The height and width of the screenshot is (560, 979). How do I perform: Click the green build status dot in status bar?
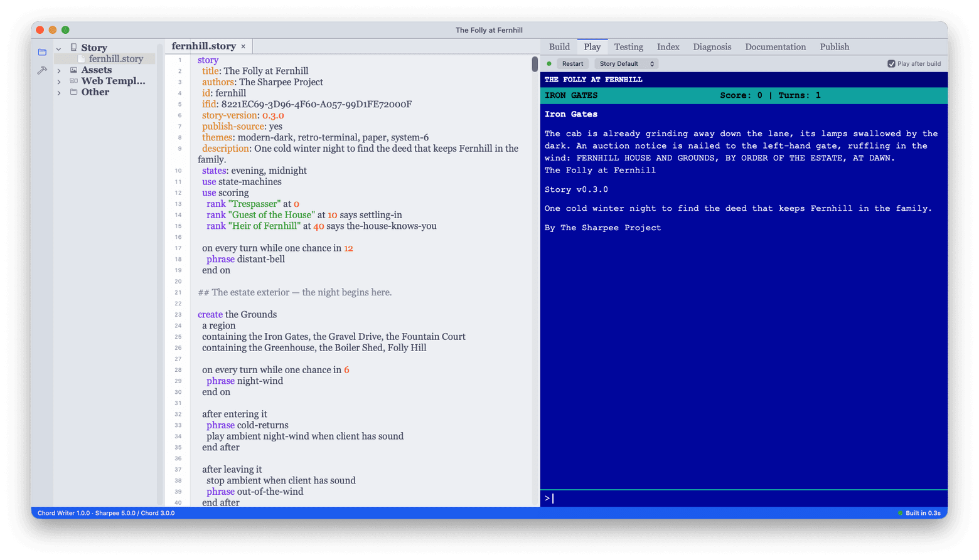(900, 513)
